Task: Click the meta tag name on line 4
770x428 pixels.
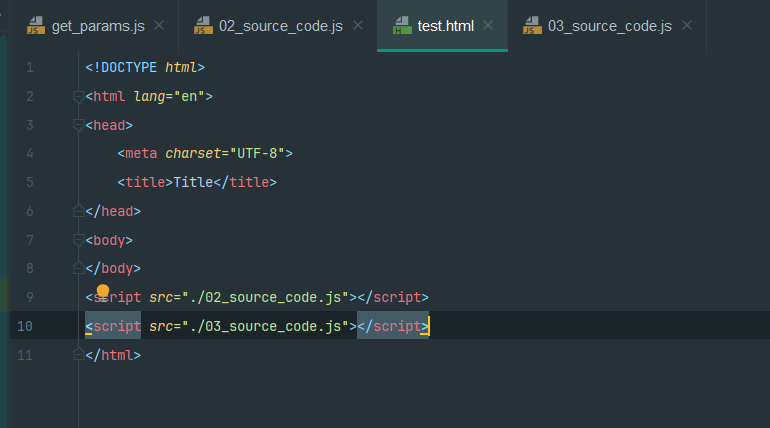Action: [141, 154]
